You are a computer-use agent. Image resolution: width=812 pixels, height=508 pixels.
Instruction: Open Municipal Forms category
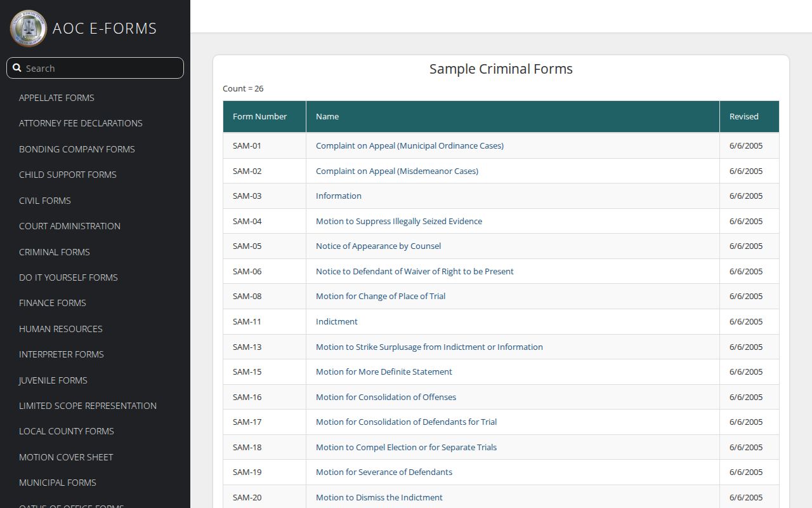(x=58, y=483)
